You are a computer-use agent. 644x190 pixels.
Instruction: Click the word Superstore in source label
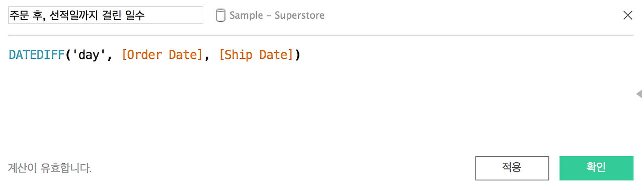point(300,16)
